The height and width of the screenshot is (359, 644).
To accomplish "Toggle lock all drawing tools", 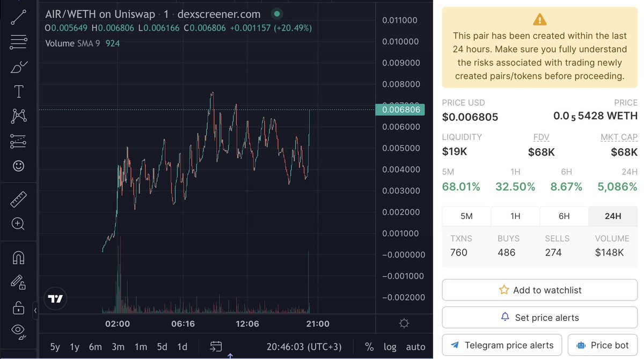I will click(x=19, y=307).
